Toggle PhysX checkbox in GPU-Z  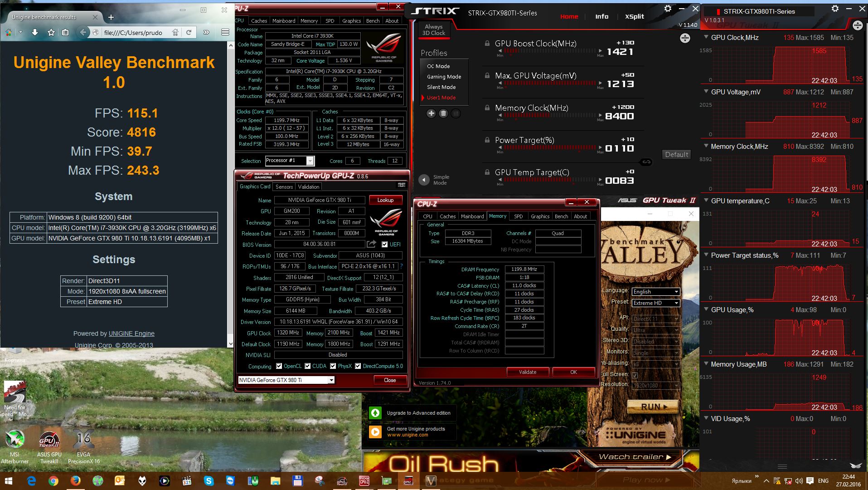(x=333, y=366)
